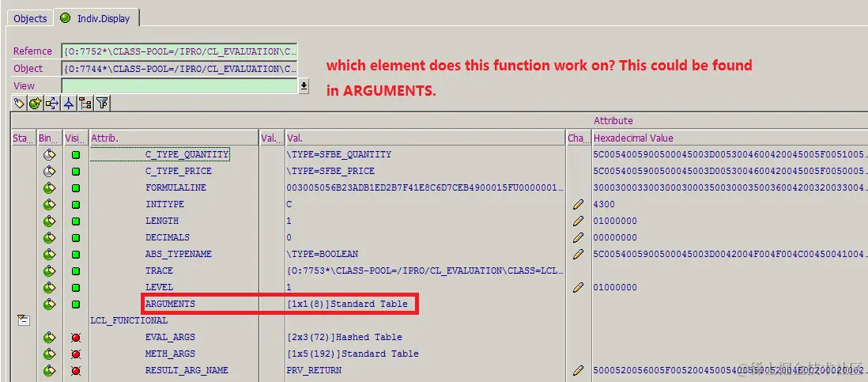Image resolution: width=868 pixels, height=382 pixels.
Task: Click the Visi... column header
Action: pos(76,138)
